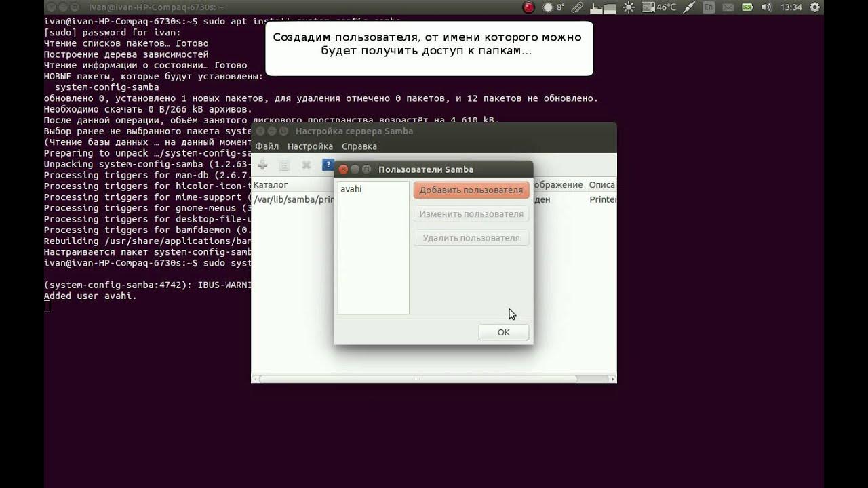This screenshot has height=488, width=868.
Task: Click the 'Added user avahi.' terminal line
Action: click(90, 296)
